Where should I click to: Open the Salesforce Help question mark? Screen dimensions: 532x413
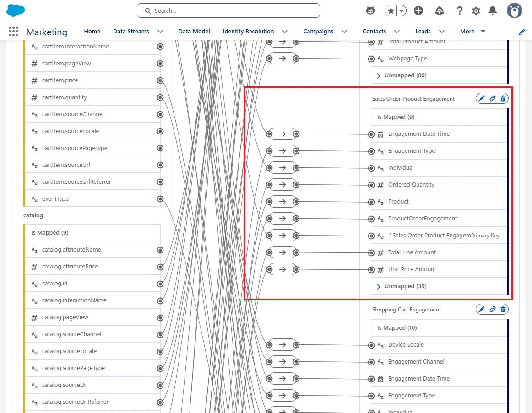coord(459,11)
